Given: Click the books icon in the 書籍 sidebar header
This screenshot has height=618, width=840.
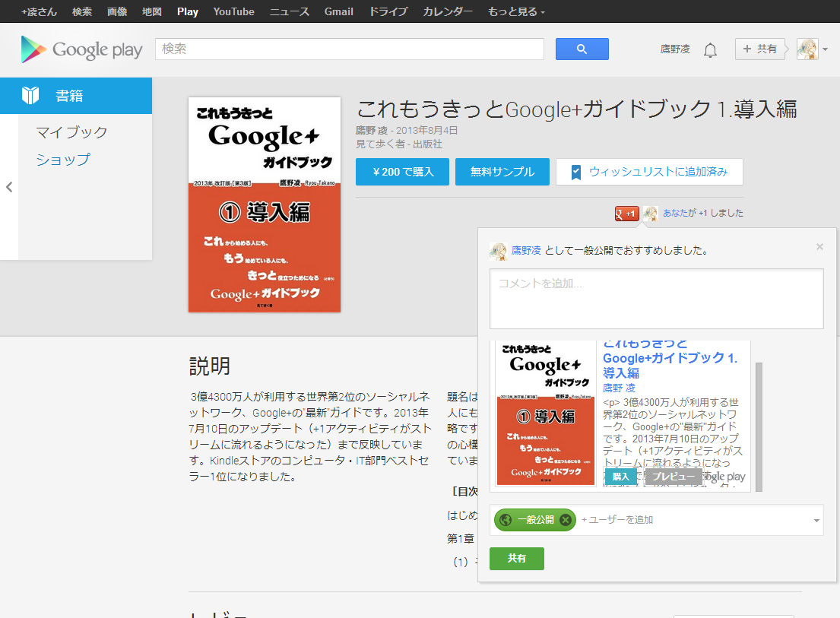Looking at the screenshot, I should [30, 95].
